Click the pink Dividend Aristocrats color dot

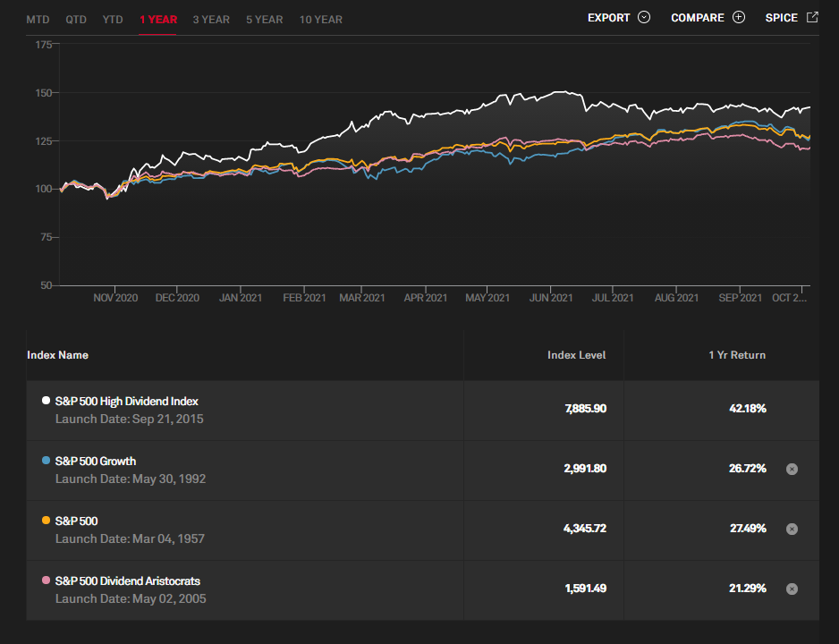click(x=46, y=580)
